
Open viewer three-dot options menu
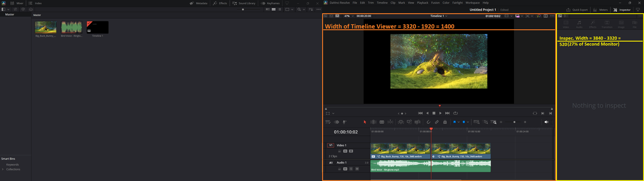[552, 16]
